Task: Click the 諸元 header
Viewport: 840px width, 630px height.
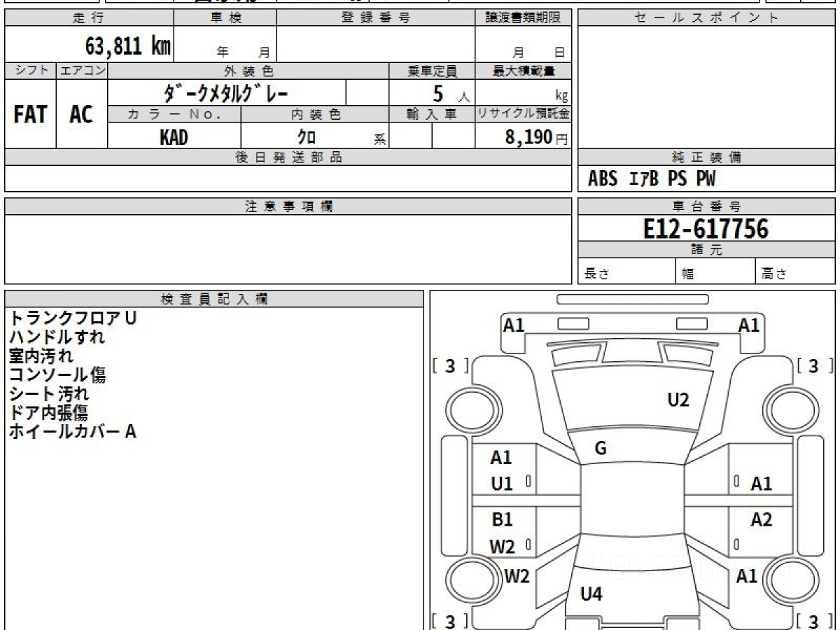Action: tap(706, 250)
